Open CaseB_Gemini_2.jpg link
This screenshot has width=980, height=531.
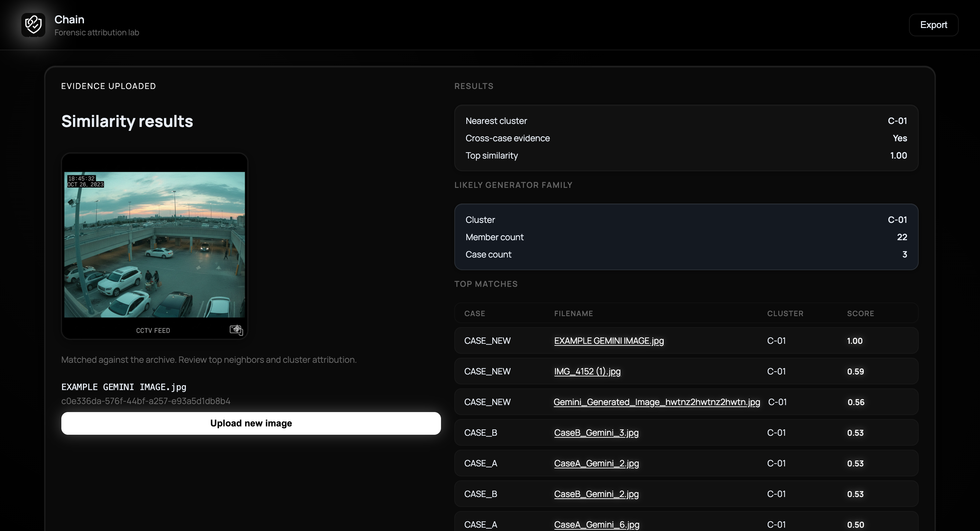(596, 494)
